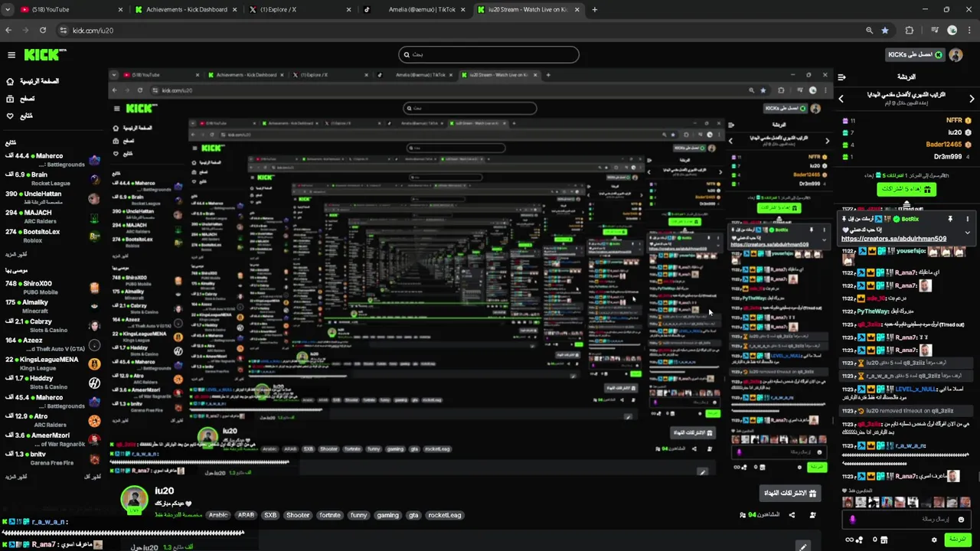Open a new browser tab with plus
This screenshot has width=980, height=551.
pos(595,9)
